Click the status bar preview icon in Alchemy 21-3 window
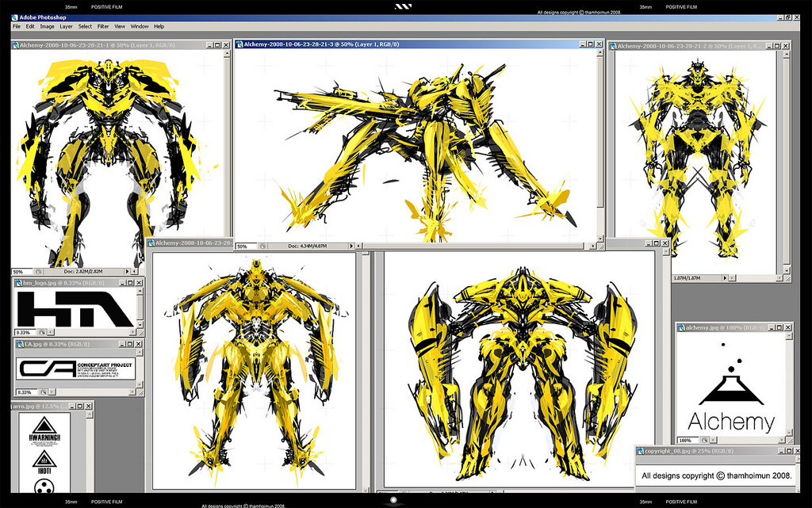Viewport: 812px width, 508px height. coord(263,246)
